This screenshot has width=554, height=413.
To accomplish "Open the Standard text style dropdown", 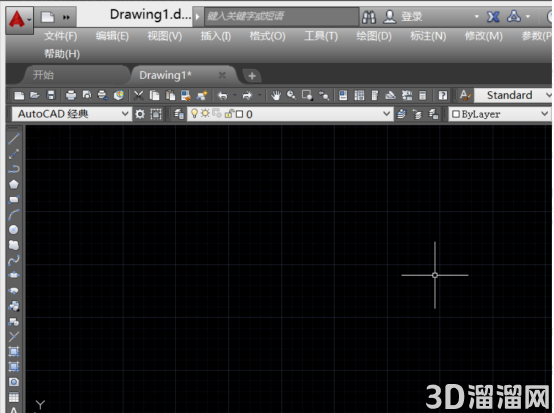I will click(x=513, y=95).
